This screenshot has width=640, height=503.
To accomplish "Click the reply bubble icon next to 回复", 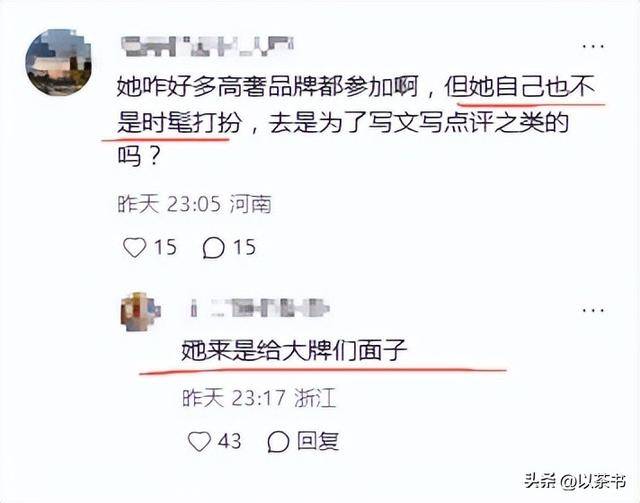I will coord(278,441).
